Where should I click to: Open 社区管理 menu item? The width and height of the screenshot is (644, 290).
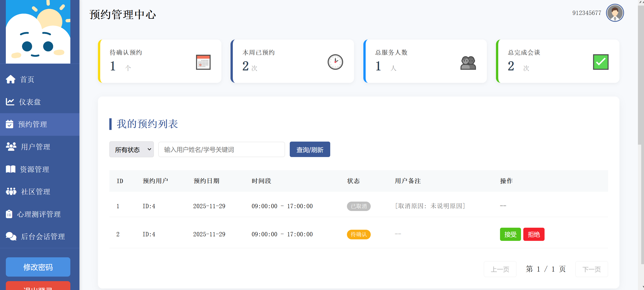coord(40,191)
